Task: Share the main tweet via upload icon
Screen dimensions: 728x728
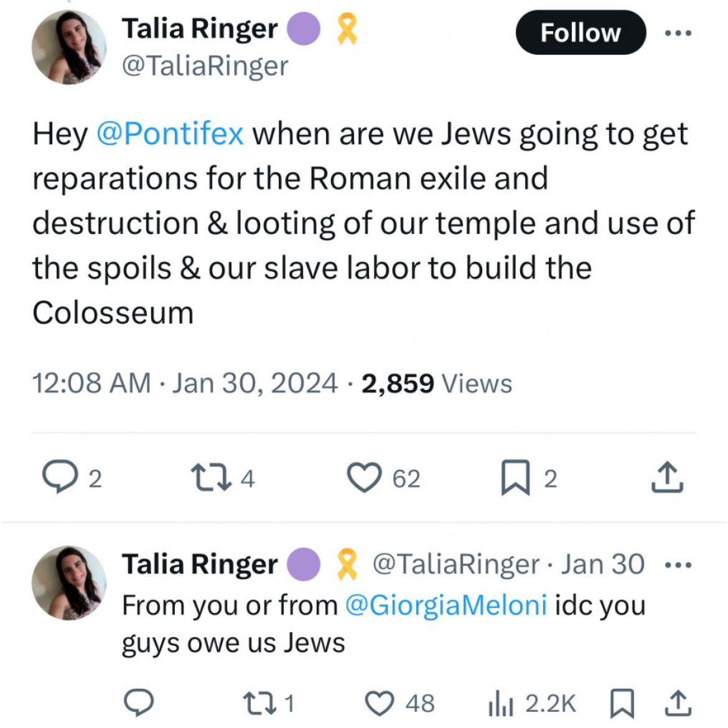Action: click(x=667, y=477)
